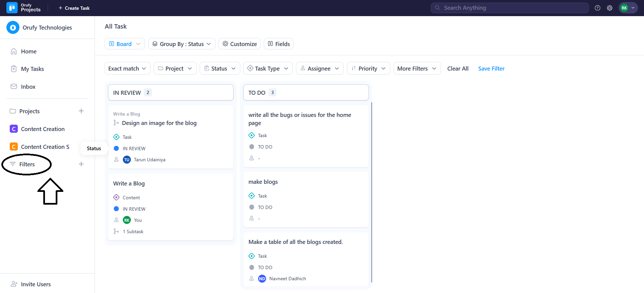Viewport: 644px width, 293px height.
Task: Click the blue IN REVIEW status dot on Write a Blog card
Action: [x=116, y=209]
